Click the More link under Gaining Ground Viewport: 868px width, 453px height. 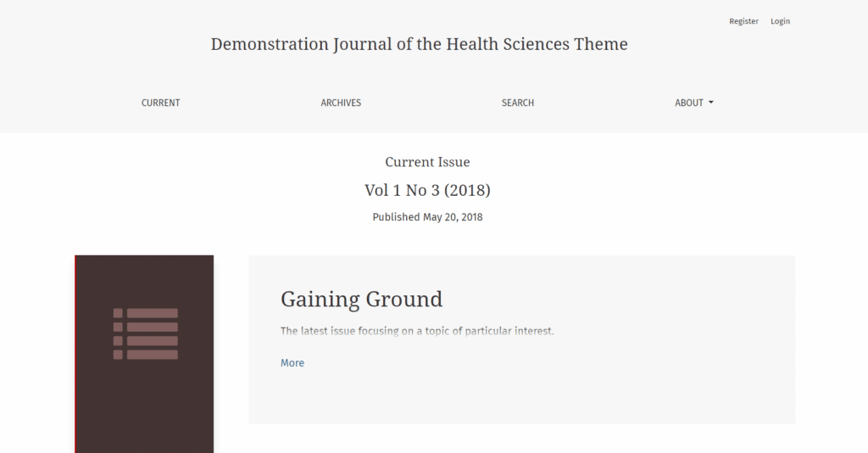[x=292, y=363]
